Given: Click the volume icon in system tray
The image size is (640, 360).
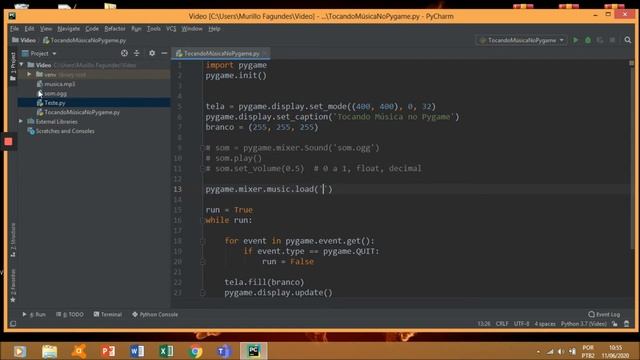Looking at the screenshot, I should pyautogui.click(x=561, y=351).
